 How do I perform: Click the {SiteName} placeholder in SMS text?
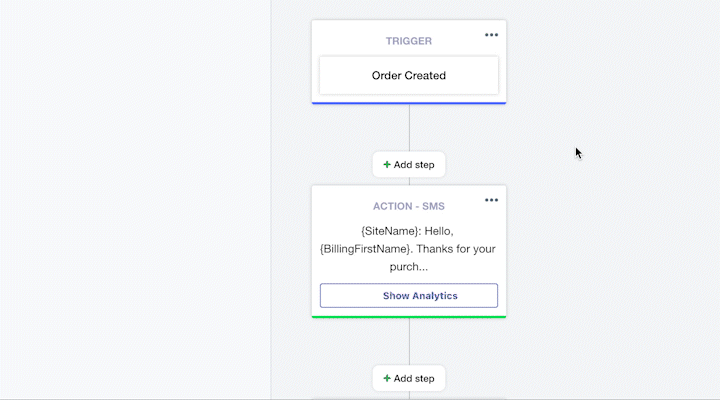point(390,231)
